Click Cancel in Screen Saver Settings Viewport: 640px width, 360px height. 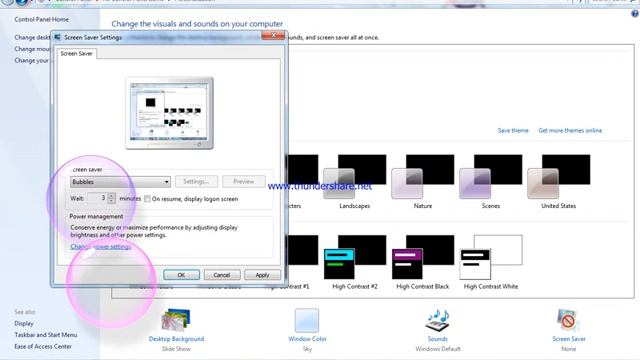point(222,275)
